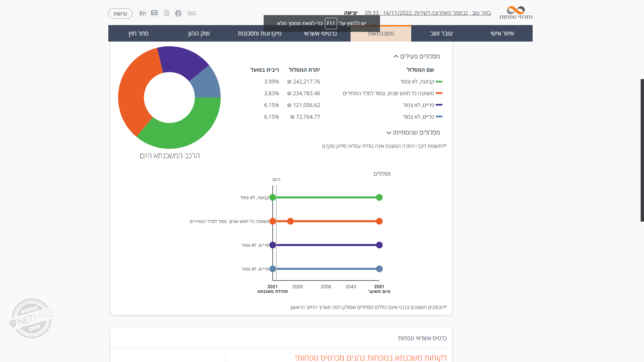Click green legend marker for קבועה, לא צמוד

point(439,82)
